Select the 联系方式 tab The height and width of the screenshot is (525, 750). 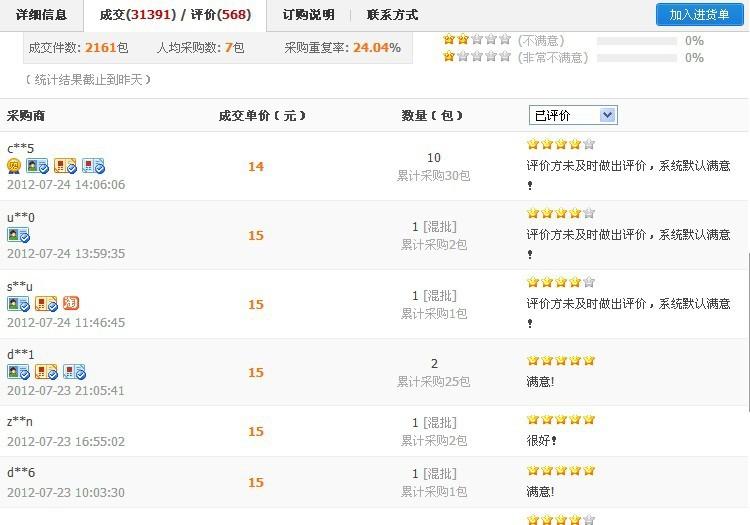(x=392, y=15)
